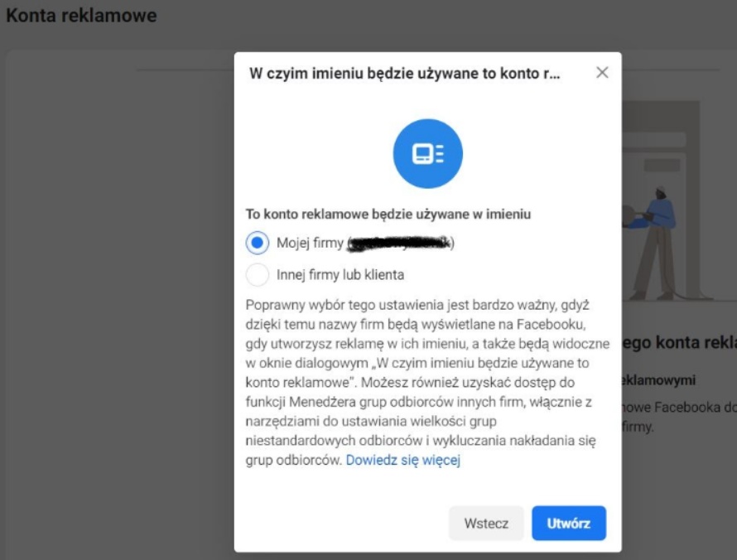737x560 pixels.
Task: Click the white computer glyph inside blue circle
Action: click(428, 154)
